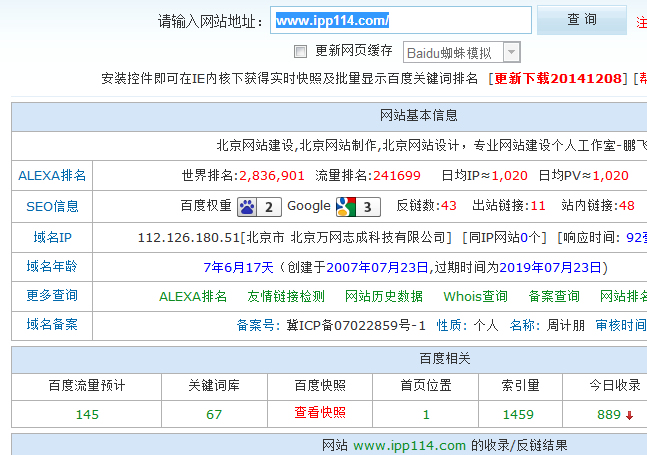
Task: Click the 索引量 value 1459
Action: [x=518, y=414]
